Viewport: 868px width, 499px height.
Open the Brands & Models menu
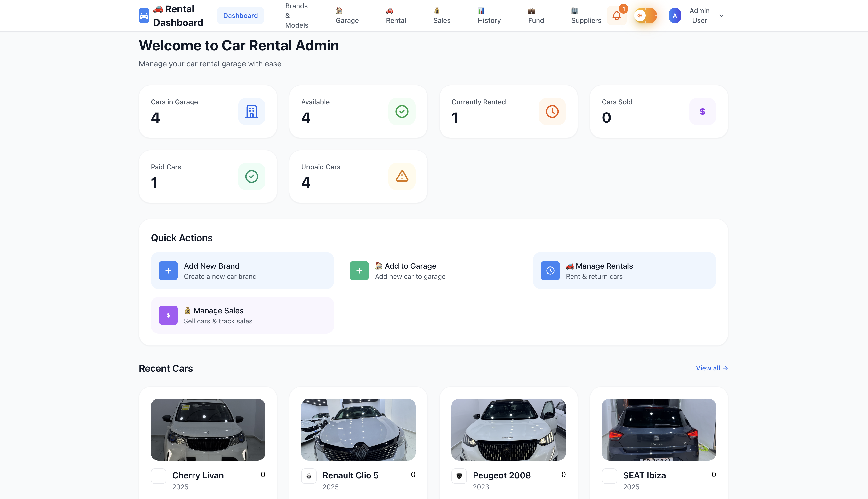pyautogui.click(x=297, y=16)
